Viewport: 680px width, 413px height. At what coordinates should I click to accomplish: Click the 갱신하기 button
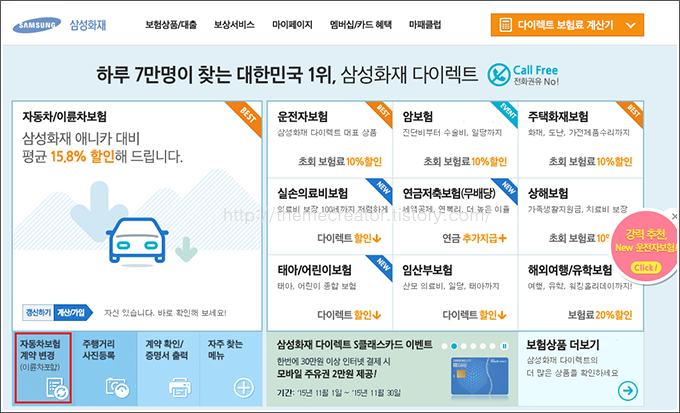38,312
